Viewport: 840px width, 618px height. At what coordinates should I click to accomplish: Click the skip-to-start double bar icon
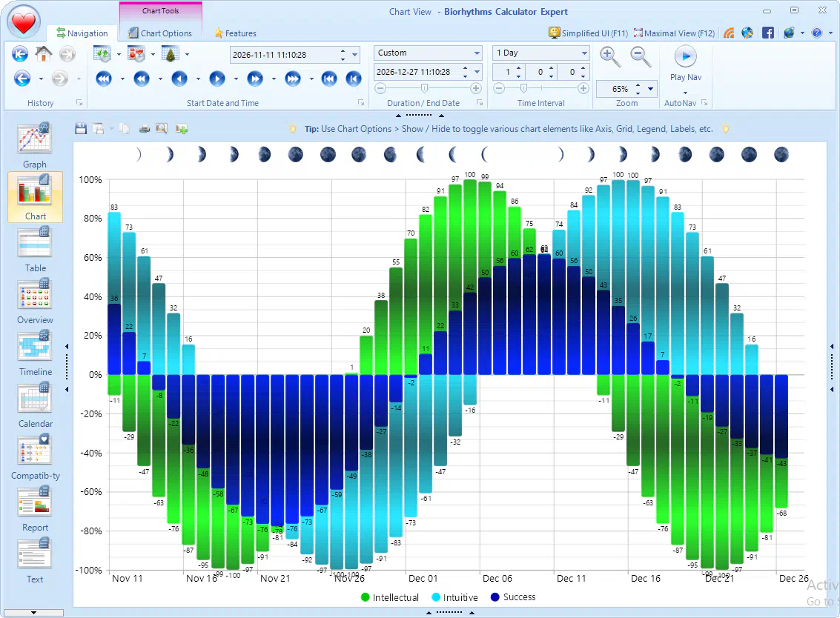(x=329, y=79)
